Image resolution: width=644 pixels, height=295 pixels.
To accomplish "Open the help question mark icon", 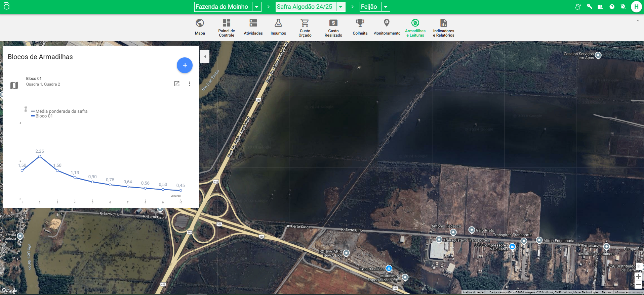I will coord(612,7).
